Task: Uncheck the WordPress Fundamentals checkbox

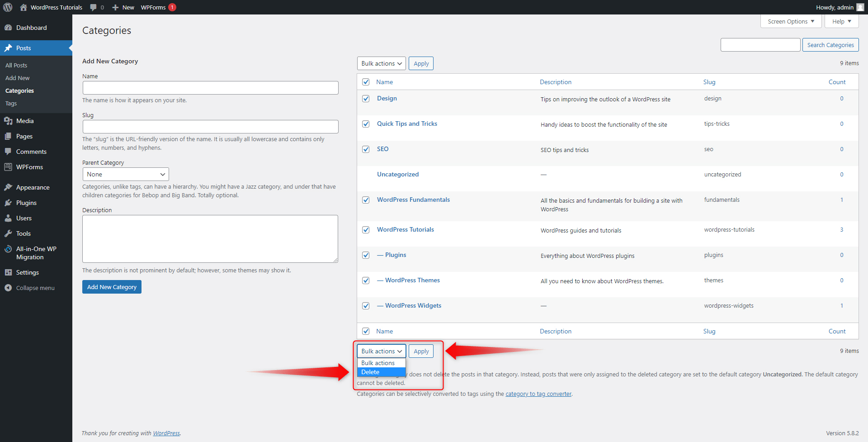Action: pos(366,200)
